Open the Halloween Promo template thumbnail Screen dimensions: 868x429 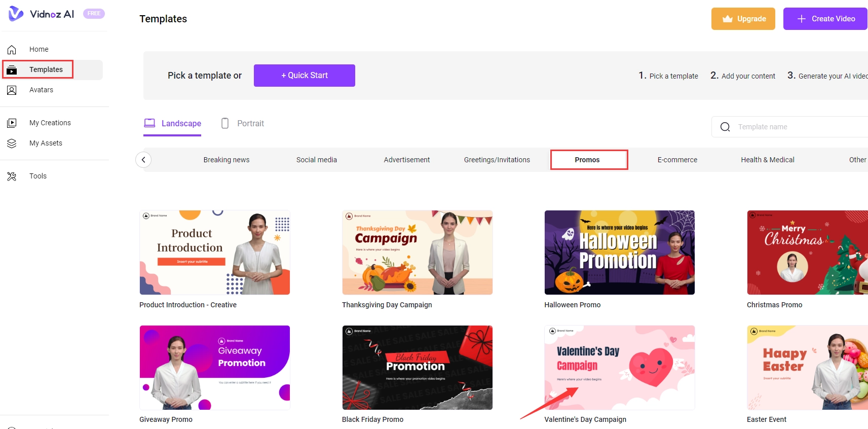619,253
